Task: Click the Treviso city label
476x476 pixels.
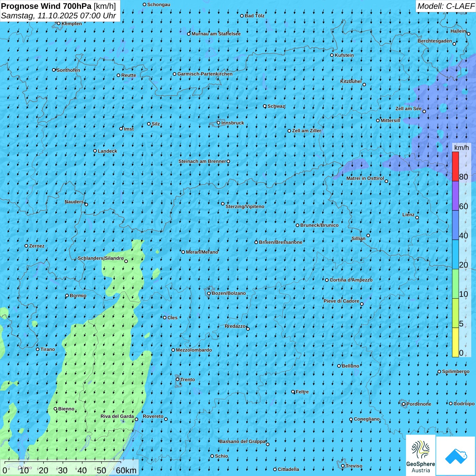Action: click(x=354, y=466)
